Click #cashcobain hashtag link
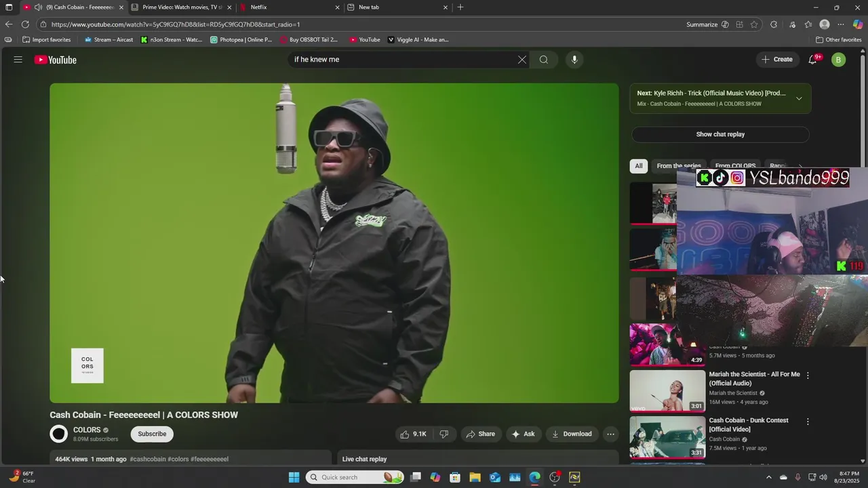The height and width of the screenshot is (488, 868). pos(148,459)
